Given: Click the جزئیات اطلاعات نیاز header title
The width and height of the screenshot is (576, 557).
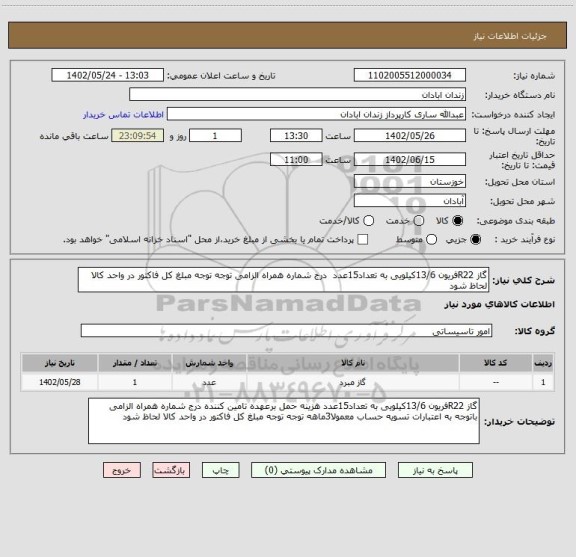Looking at the screenshot, I should pyautogui.click(x=510, y=36).
